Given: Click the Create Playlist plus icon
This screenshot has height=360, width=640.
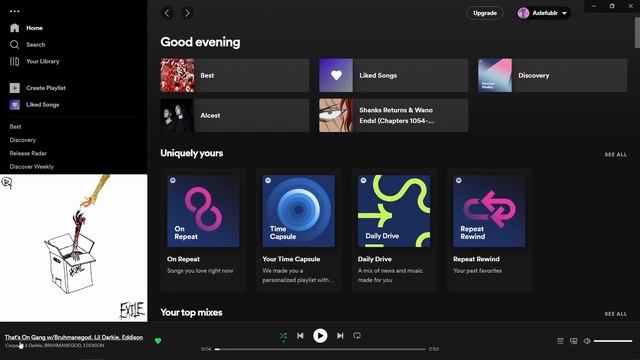Looking at the screenshot, I should (15, 88).
